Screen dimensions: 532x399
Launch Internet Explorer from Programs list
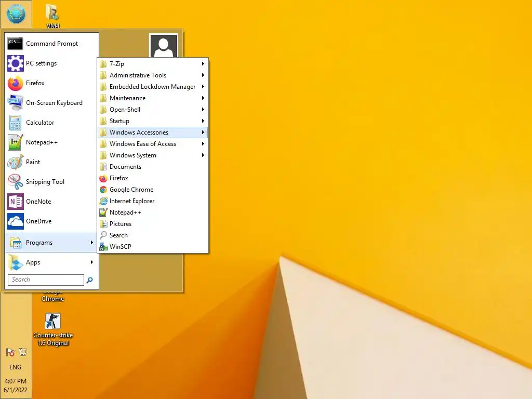(153, 201)
